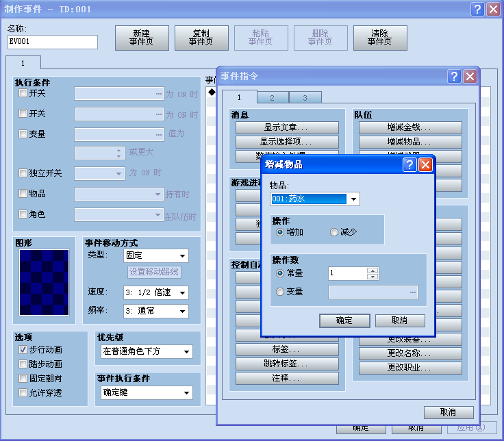The image size is (504, 441).
Task: Click first 开关 selector ellipsis button
Action: [x=159, y=94]
